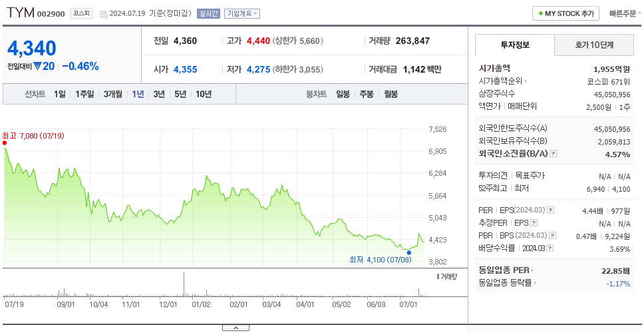644x333 pixels.
Task: Click the 09/01 date on chart axis
Action: click(x=65, y=304)
